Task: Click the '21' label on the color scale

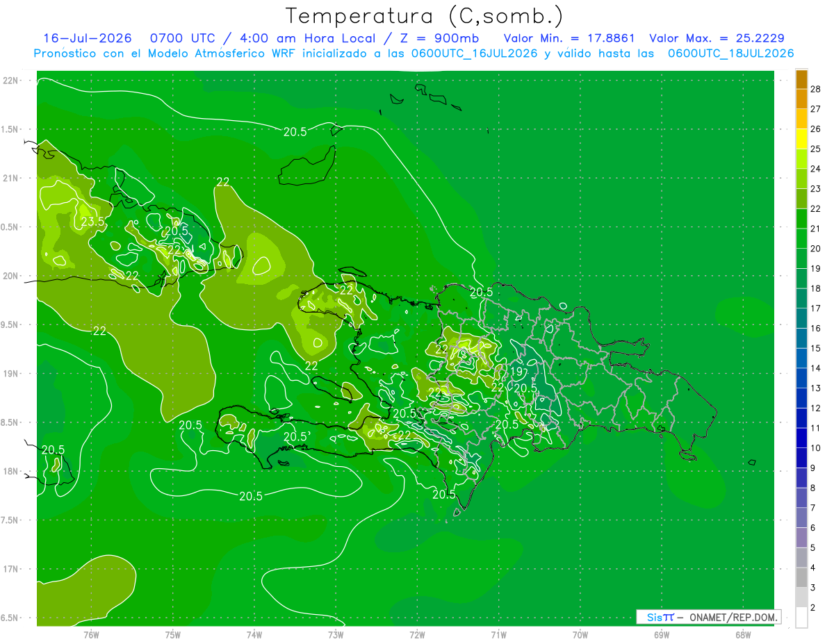Action: [817, 229]
